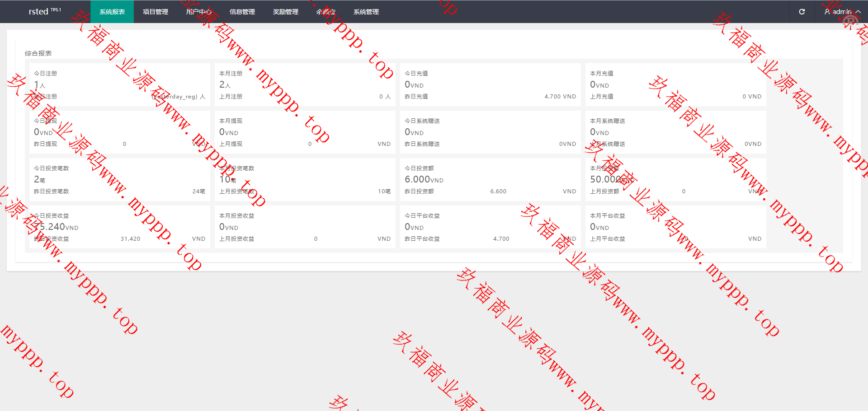Viewport: 868px width, 411px height.
Task: Select 信息管理 in the navigation bar
Action: (242, 12)
